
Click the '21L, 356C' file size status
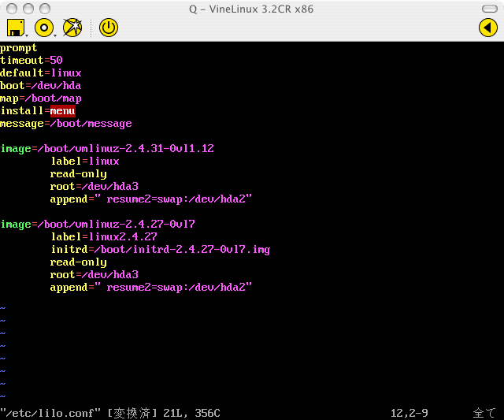pyautogui.click(x=191, y=413)
